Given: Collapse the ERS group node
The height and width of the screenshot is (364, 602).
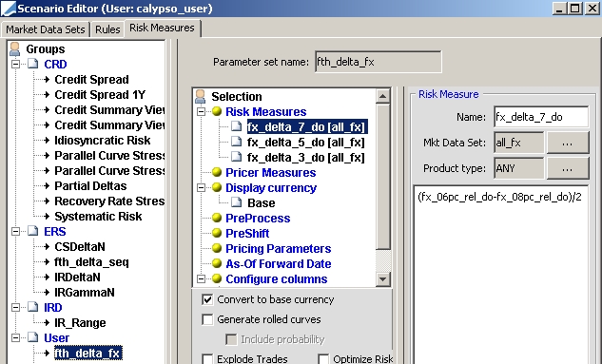Looking at the screenshot, I should (16, 231).
